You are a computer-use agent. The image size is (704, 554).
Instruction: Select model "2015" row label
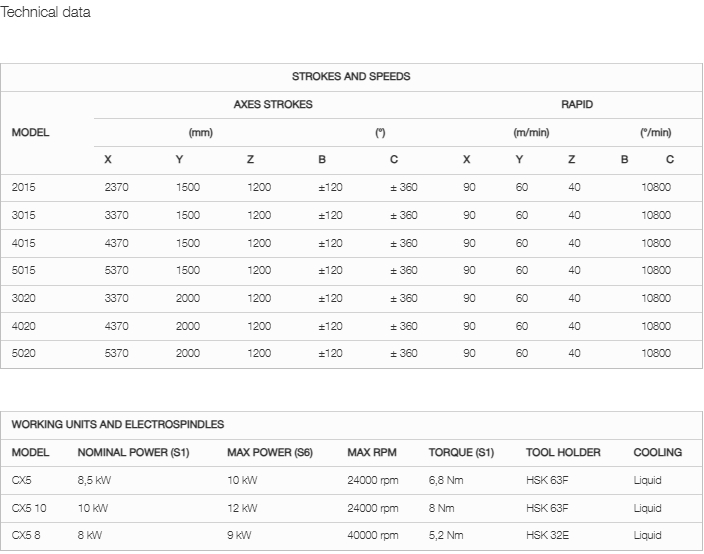(x=23, y=187)
